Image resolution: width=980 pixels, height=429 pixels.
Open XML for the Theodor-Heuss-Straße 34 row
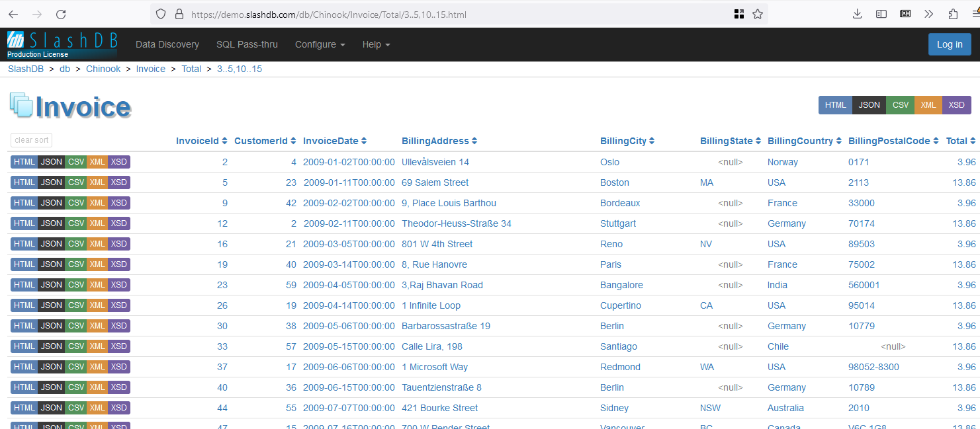(x=97, y=223)
